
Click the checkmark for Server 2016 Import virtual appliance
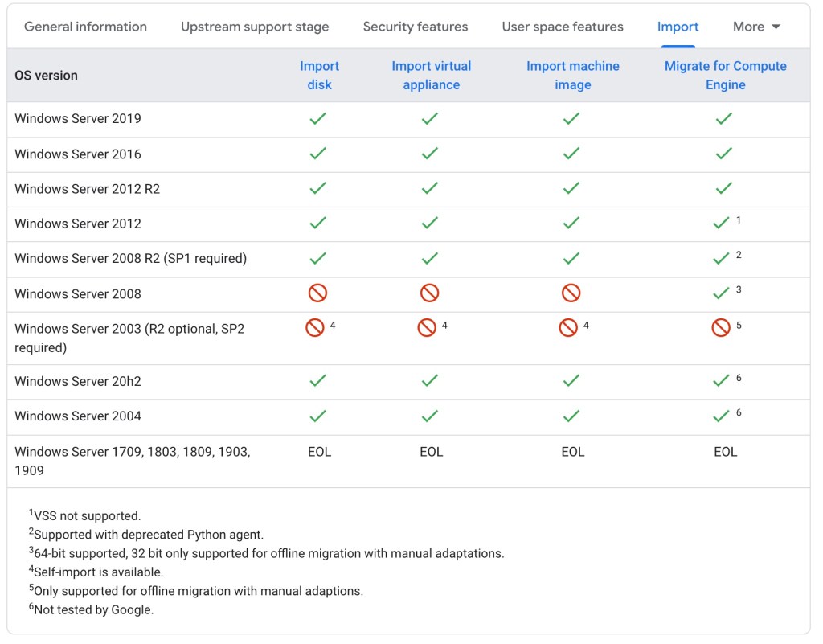430,154
